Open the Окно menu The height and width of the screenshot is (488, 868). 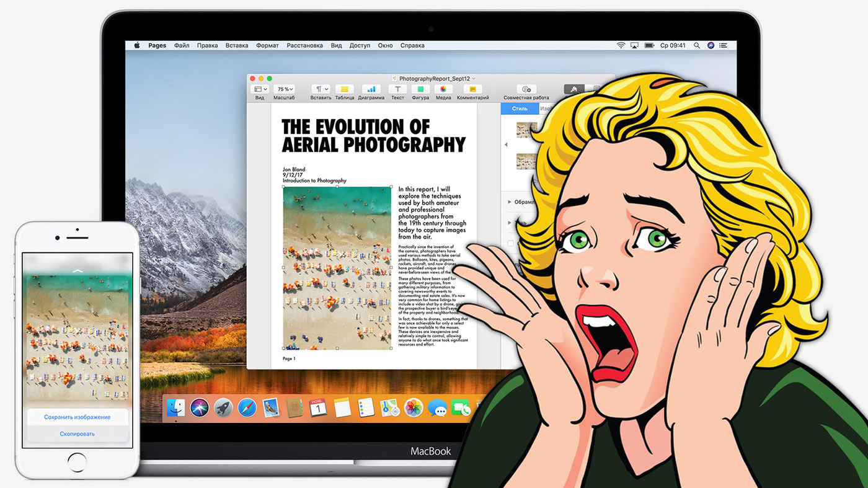pos(385,45)
